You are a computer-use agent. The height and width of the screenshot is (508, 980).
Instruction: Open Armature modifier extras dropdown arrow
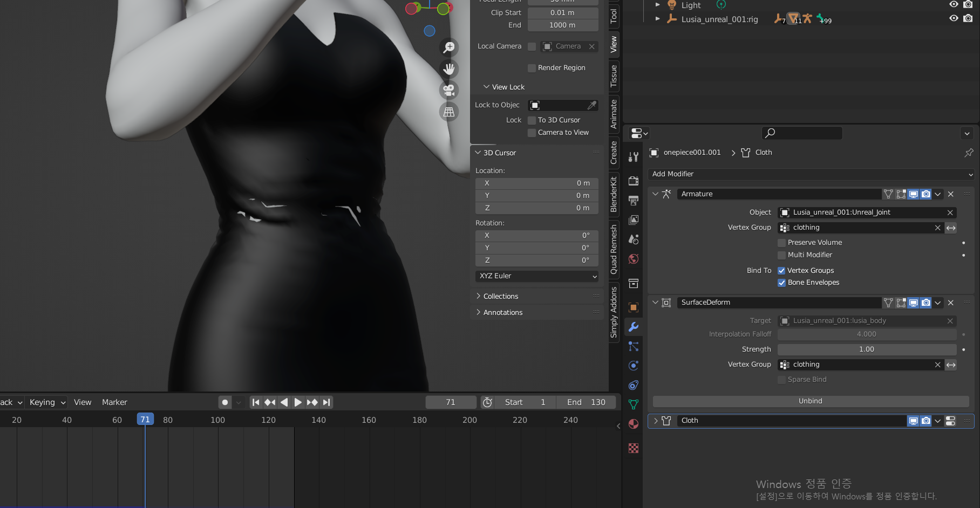tap(938, 194)
